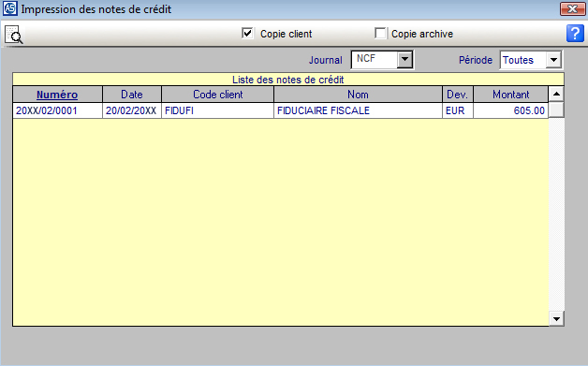Click the EUR currency cell

click(458, 110)
